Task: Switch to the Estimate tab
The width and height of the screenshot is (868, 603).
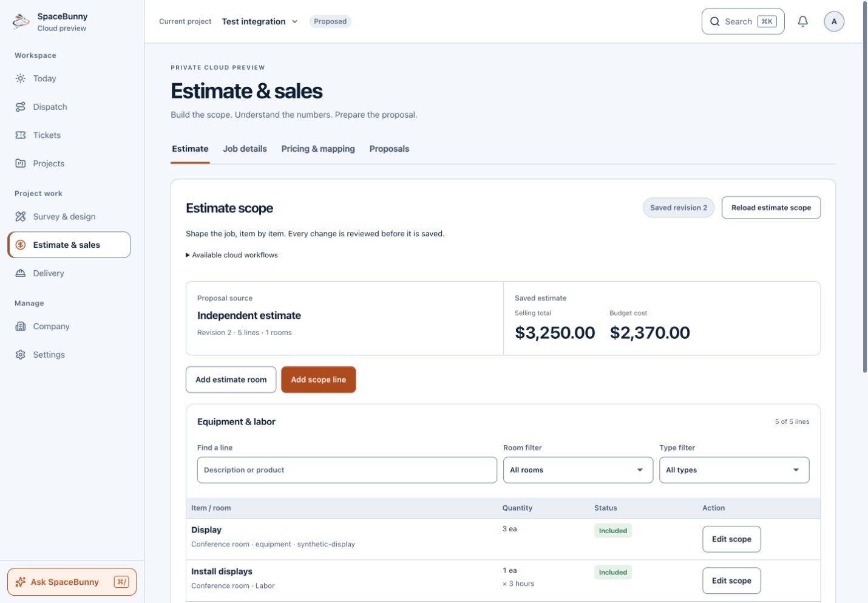Action: [190, 149]
